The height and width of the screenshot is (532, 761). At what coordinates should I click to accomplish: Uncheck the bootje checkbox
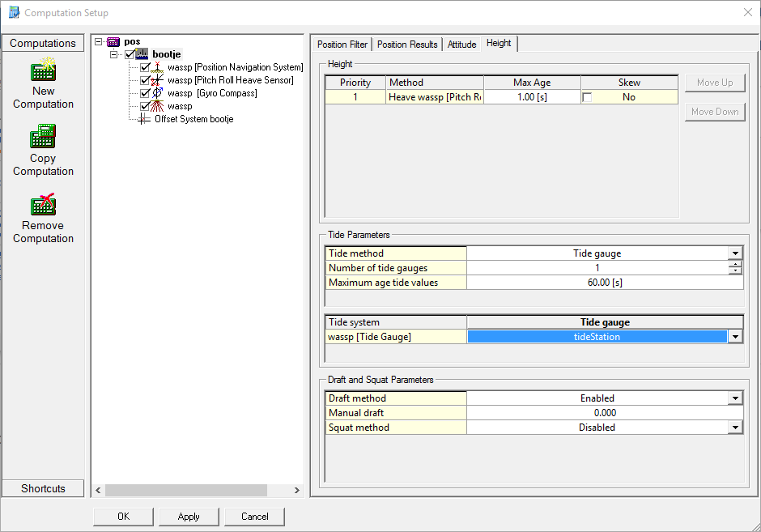click(130, 54)
